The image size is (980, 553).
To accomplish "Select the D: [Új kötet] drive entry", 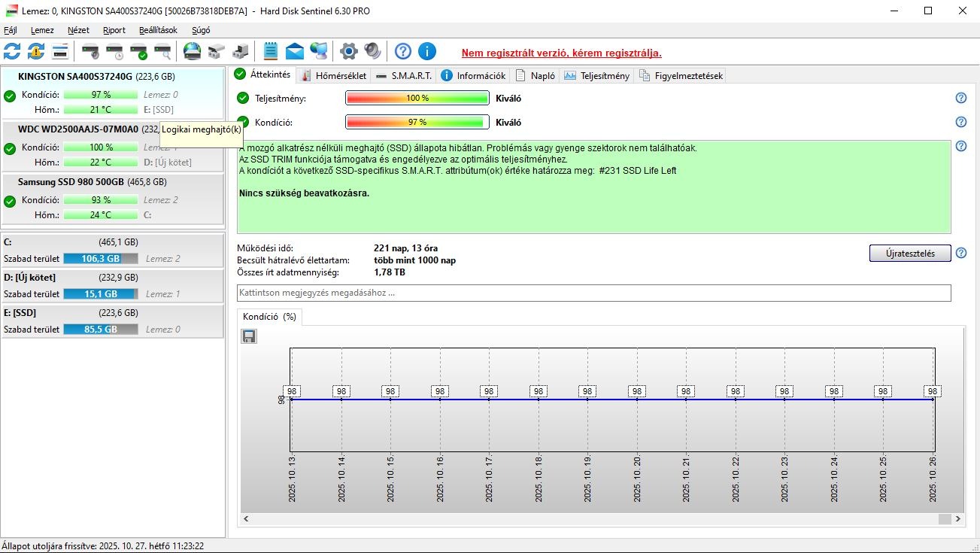I will pos(113,286).
